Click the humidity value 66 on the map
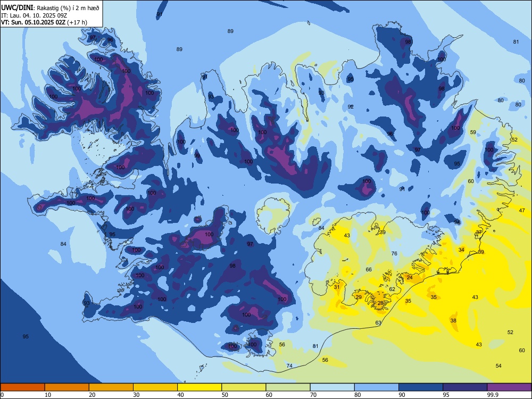532x399 pixels. [369, 269]
